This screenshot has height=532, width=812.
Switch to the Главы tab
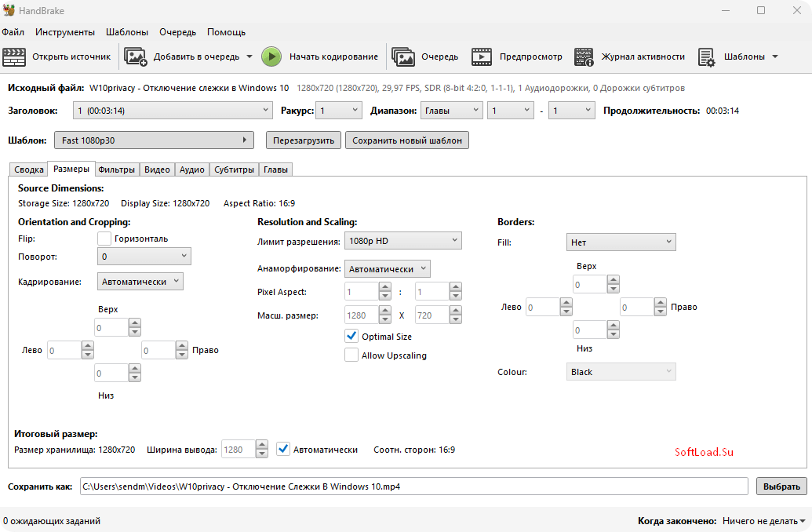(275, 169)
